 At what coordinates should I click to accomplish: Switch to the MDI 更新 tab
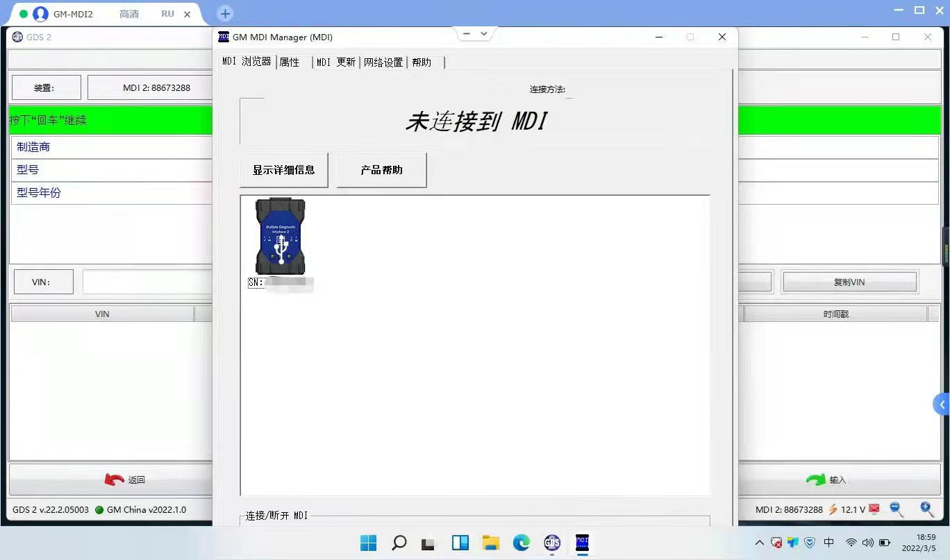pos(336,62)
